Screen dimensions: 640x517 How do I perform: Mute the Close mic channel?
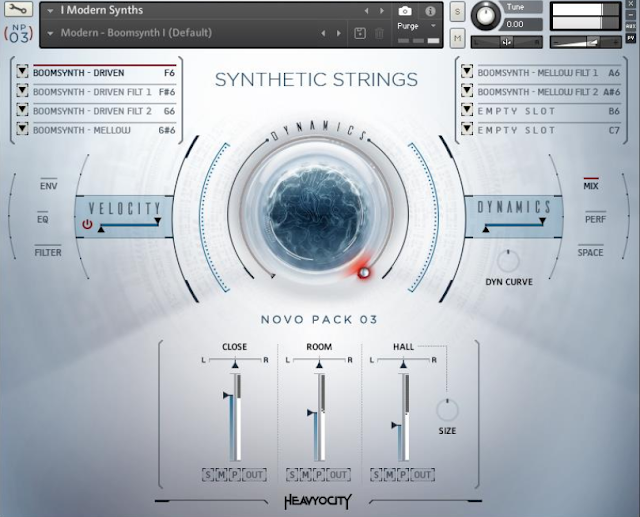coord(221,475)
